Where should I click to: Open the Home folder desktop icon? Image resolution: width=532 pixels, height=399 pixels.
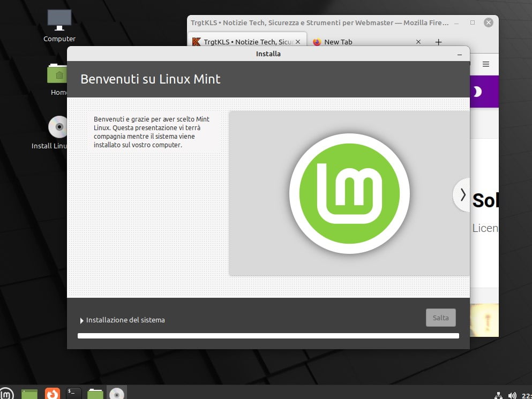pos(58,74)
